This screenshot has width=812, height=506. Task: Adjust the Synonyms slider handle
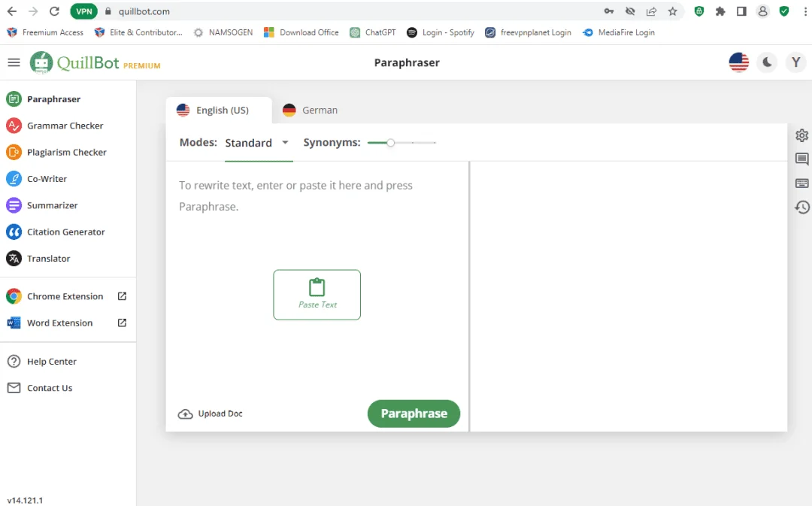[391, 142]
